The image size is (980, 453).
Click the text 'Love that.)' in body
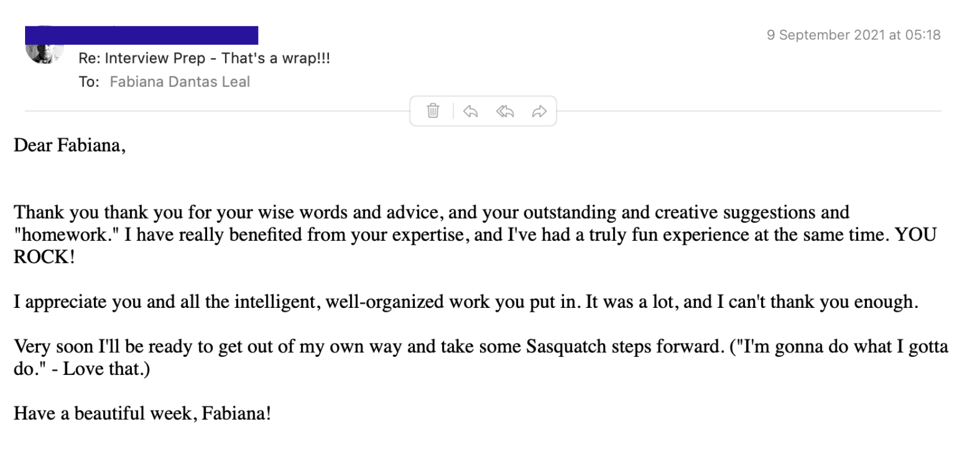(x=106, y=369)
